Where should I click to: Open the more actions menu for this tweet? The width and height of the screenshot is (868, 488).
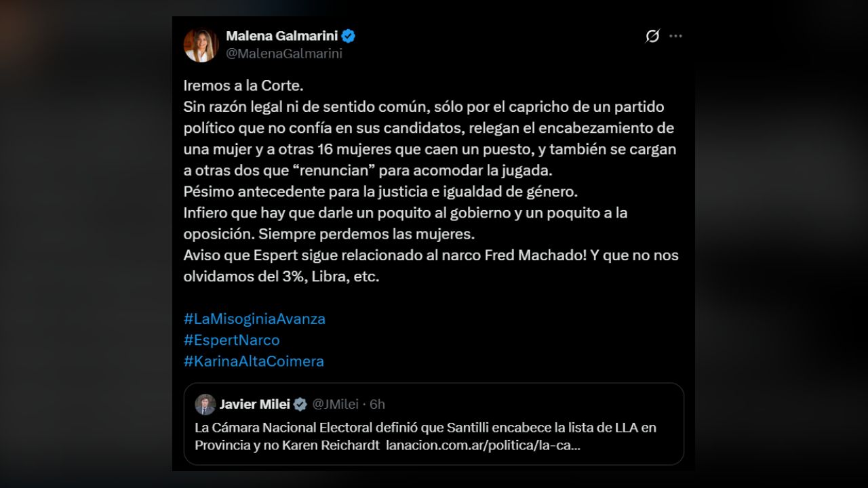(x=675, y=36)
